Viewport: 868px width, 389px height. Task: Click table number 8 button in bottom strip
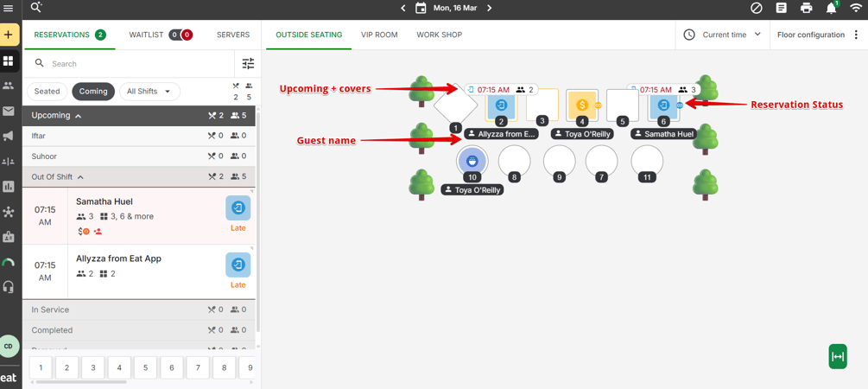pos(225,367)
